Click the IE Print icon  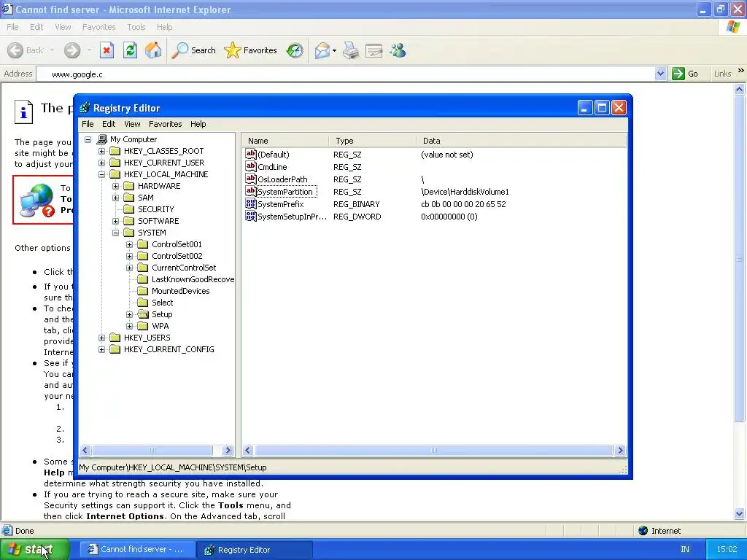351,50
